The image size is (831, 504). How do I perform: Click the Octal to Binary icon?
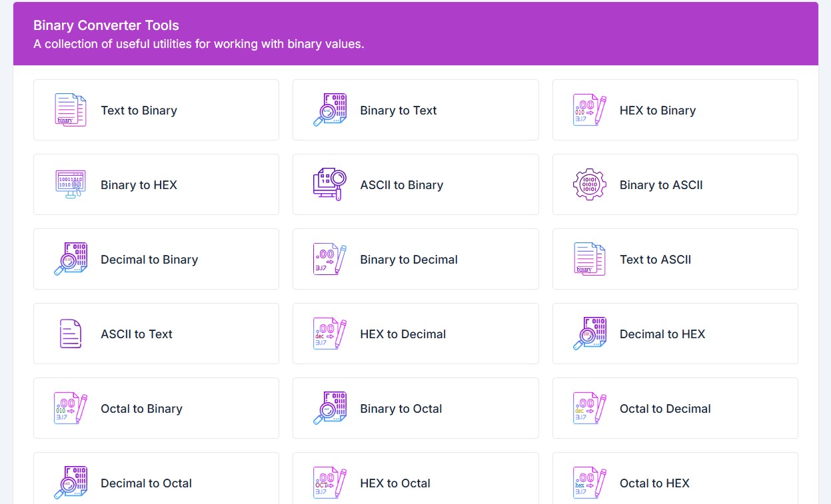pos(70,408)
